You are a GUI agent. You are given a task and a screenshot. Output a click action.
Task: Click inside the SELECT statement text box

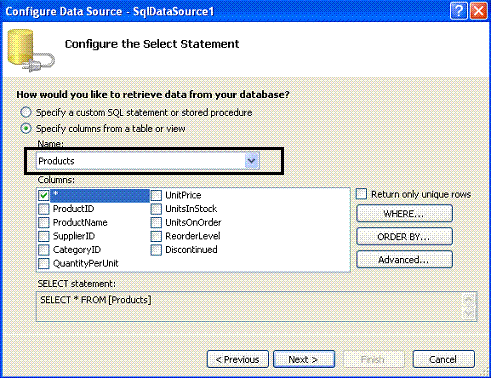[x=249, y=307]
